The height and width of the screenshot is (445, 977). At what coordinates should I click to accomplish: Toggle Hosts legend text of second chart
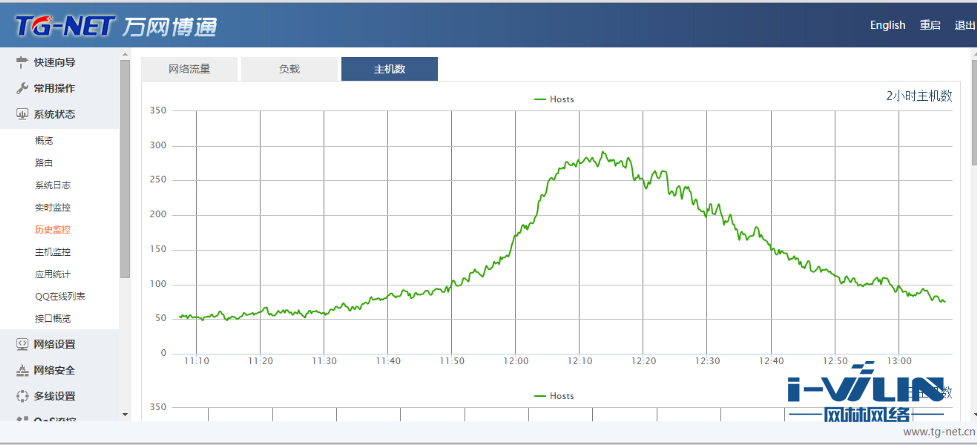coord(562,396)
